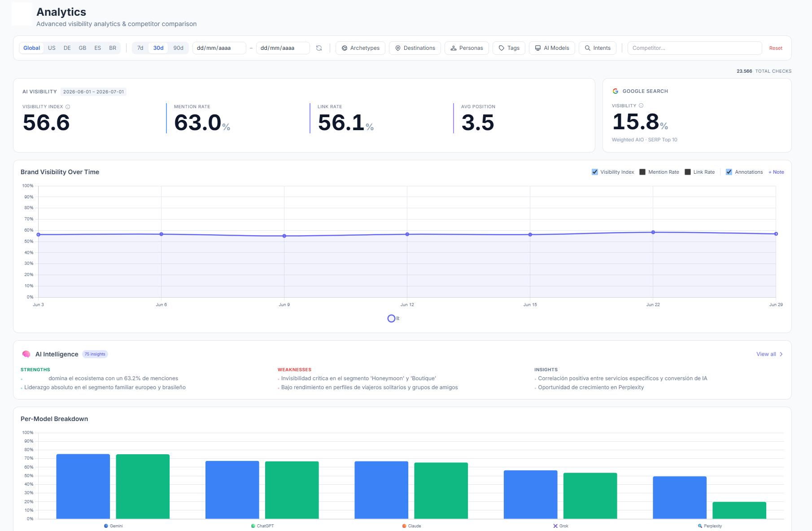Uncheck the Visibility Index checkbox
Viewport: 812px width, 531px height.
(595, 172)
